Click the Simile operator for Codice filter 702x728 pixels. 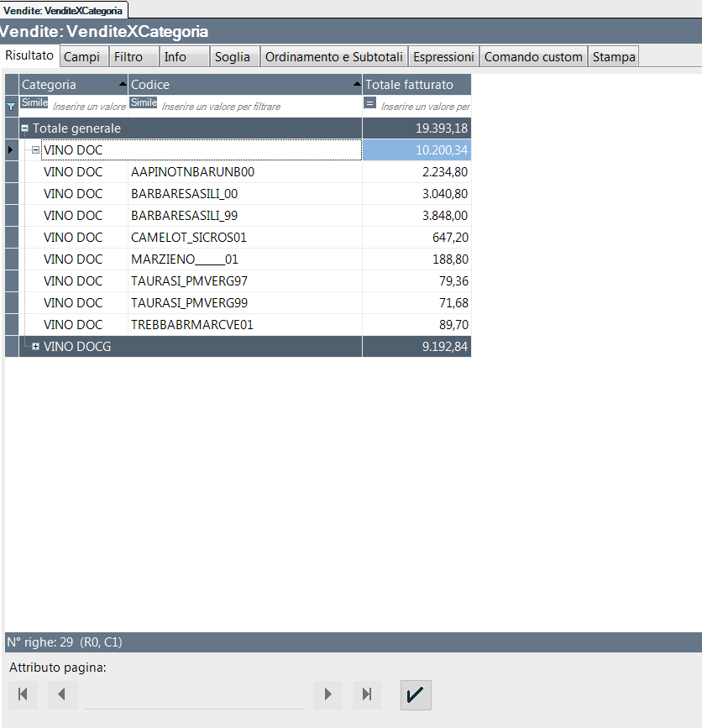144,102
